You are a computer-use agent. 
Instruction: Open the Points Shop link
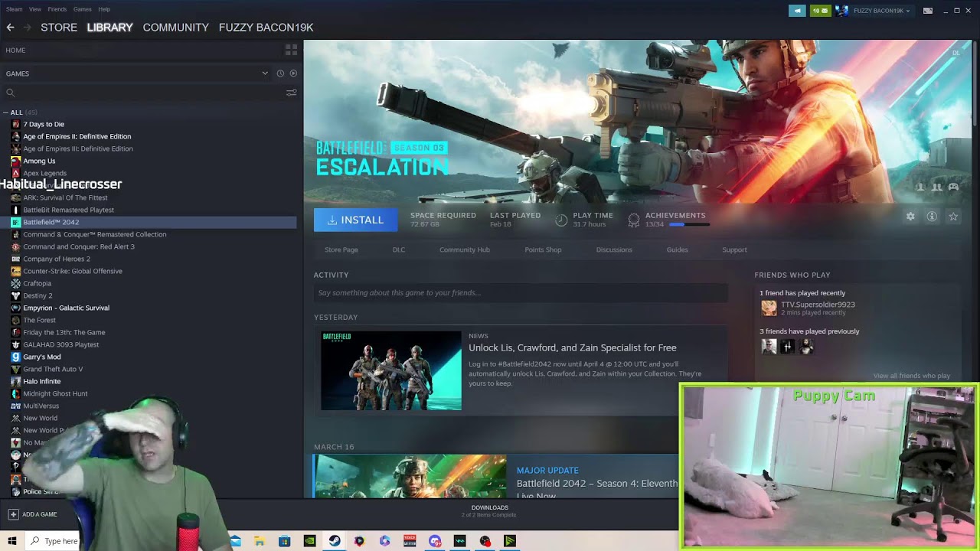click(x=543, y=249)
